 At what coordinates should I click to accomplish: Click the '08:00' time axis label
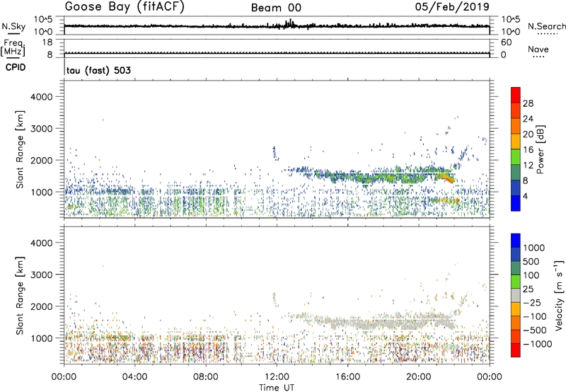(206, 377)
